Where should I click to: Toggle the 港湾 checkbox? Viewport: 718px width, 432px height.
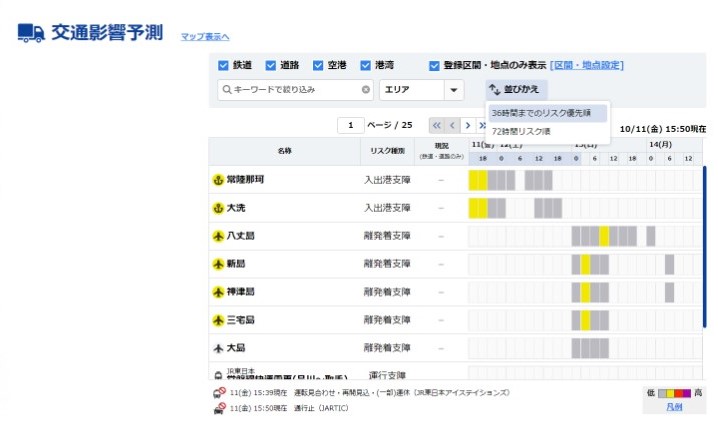click(366, 66)
